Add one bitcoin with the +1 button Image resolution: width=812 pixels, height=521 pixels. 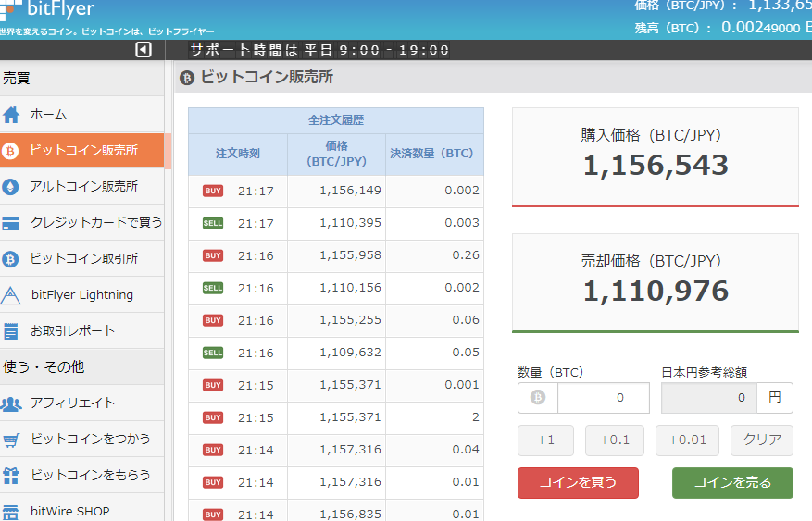click(x=546, y=440)
